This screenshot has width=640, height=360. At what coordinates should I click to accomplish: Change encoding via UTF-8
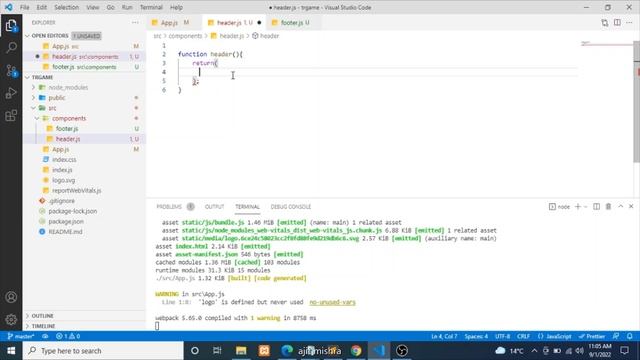click(502, 336)
